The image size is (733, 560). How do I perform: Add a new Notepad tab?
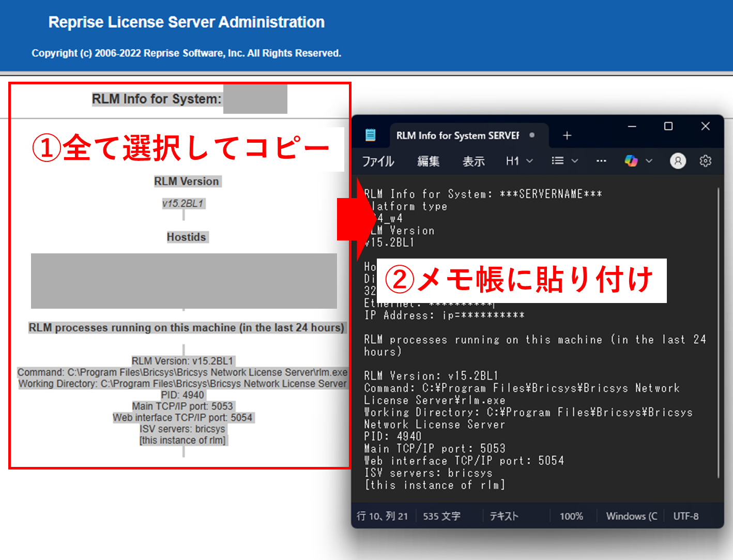tap(567, 135)
